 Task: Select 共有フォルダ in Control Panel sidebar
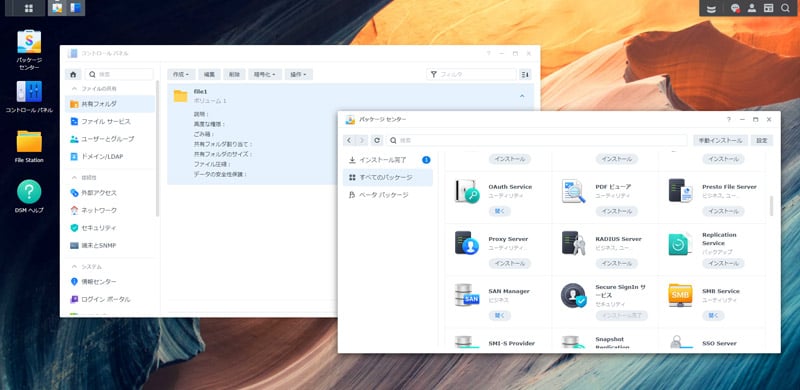pos(110,104)
